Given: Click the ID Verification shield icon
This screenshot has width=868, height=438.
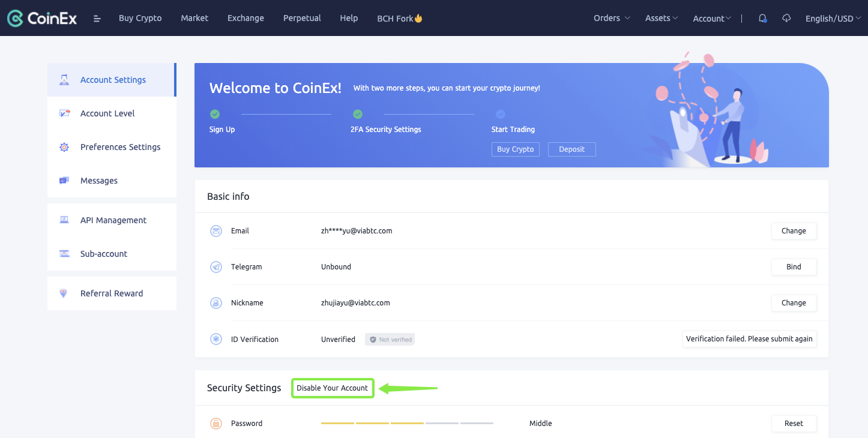Looking at the screenshot, I should pyautogui.click(x=216, y=339).
